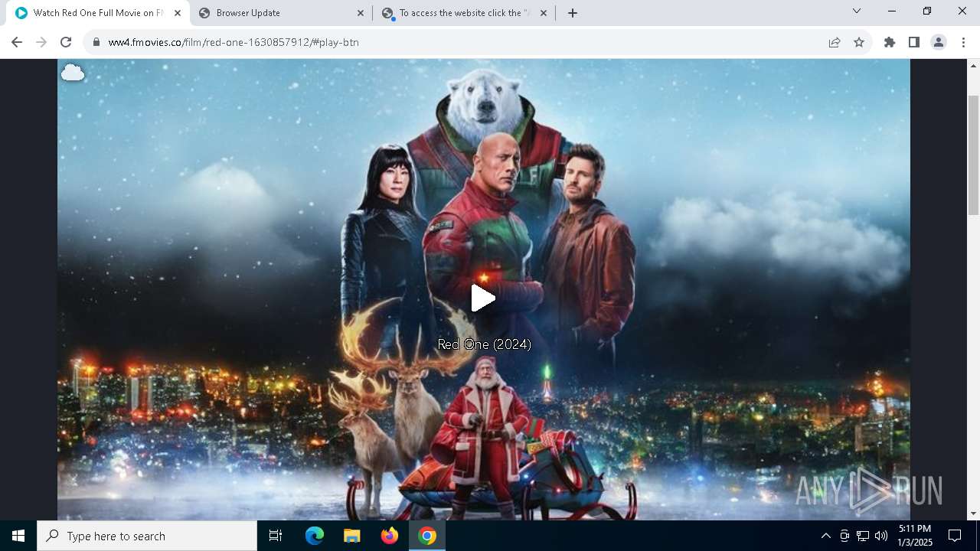Toggle the browser side panel
Screen dimensions: 980x551
tap(914, 42)
